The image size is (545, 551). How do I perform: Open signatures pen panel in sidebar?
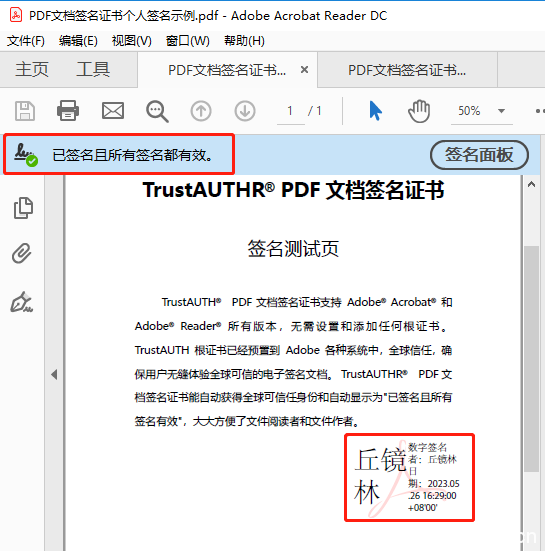coord(22,302)
